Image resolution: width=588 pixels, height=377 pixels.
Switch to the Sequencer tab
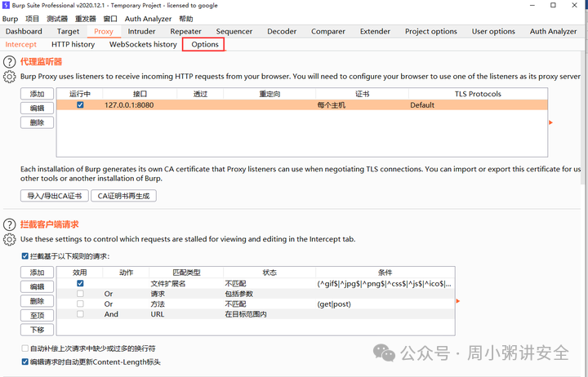234,32
